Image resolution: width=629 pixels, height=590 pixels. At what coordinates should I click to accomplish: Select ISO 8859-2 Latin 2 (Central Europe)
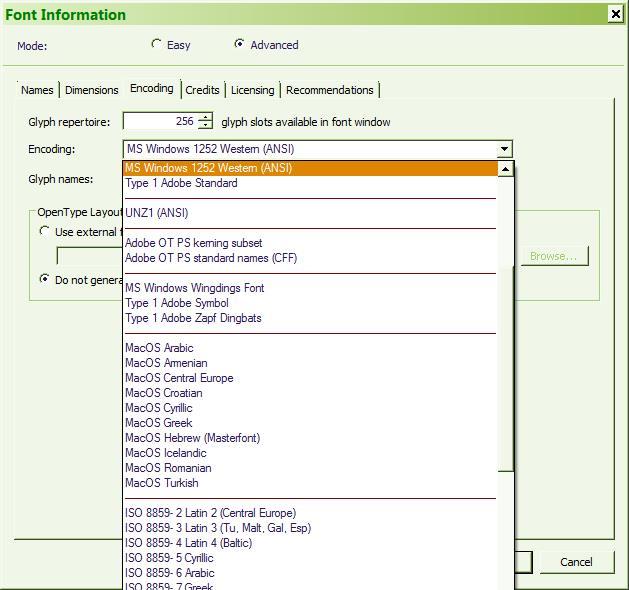pos(310,513)
